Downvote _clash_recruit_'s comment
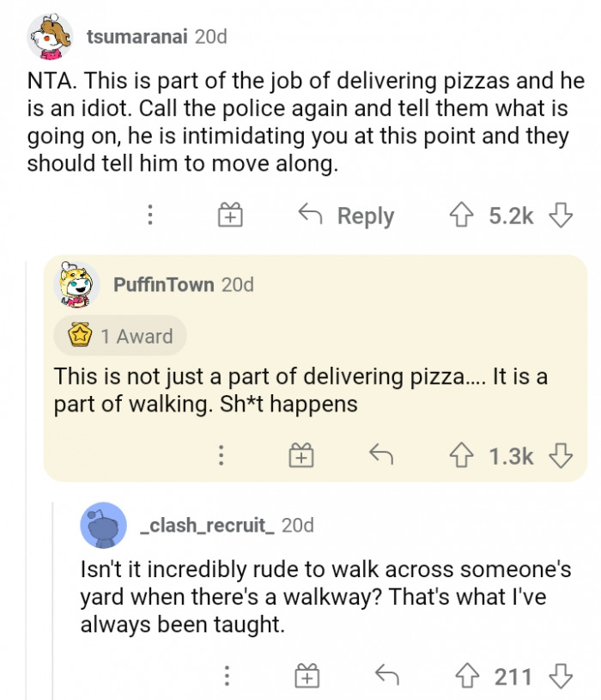This screenshot has width=601, height=700. pyautogui.click(x=560, y=677)
